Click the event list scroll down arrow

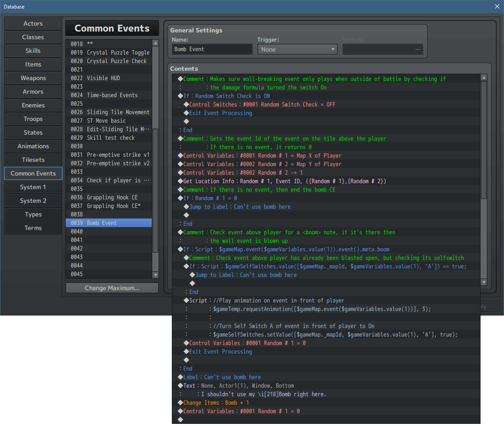click(x=156, y=275)
